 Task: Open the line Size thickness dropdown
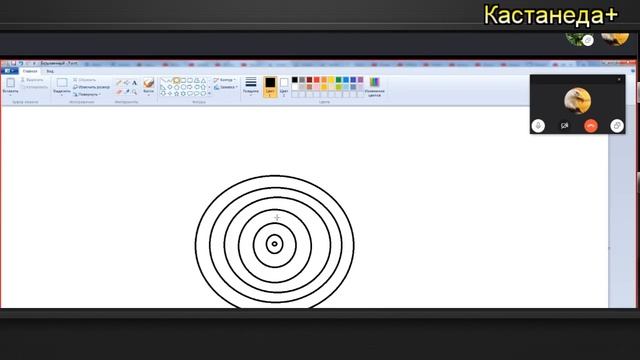click(251, 86)
